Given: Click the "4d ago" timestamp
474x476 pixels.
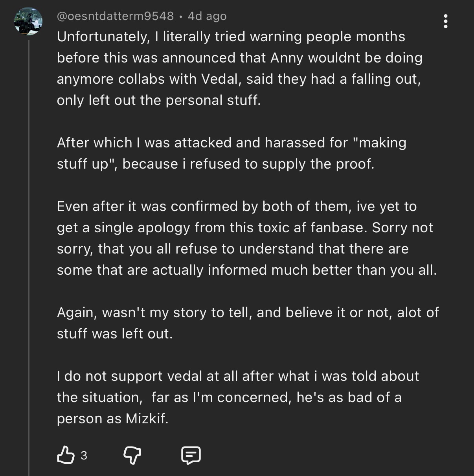Looking at the screenshot, I should (x=207, y=16).
